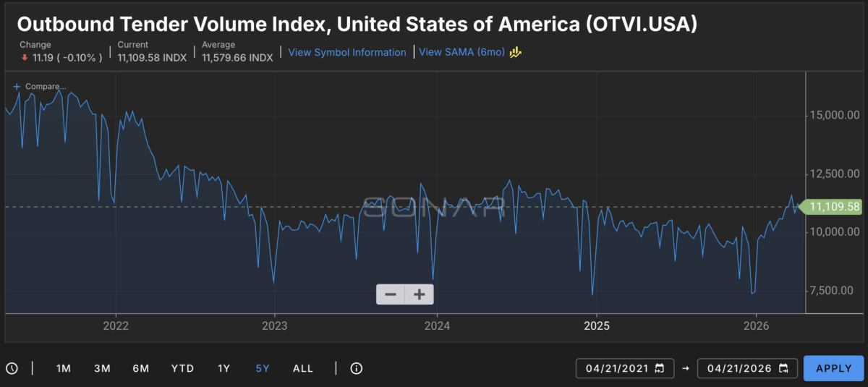
Task: Click the 04/21/2021 start date field
Action: pyautogui.click(x=617, y=368)
